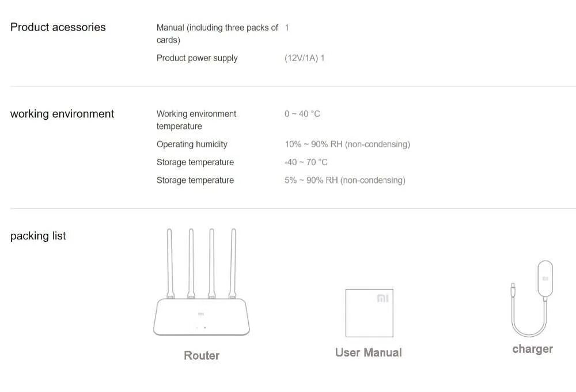
Task: Click the rightmost router antenna
Action: [233, 262]
